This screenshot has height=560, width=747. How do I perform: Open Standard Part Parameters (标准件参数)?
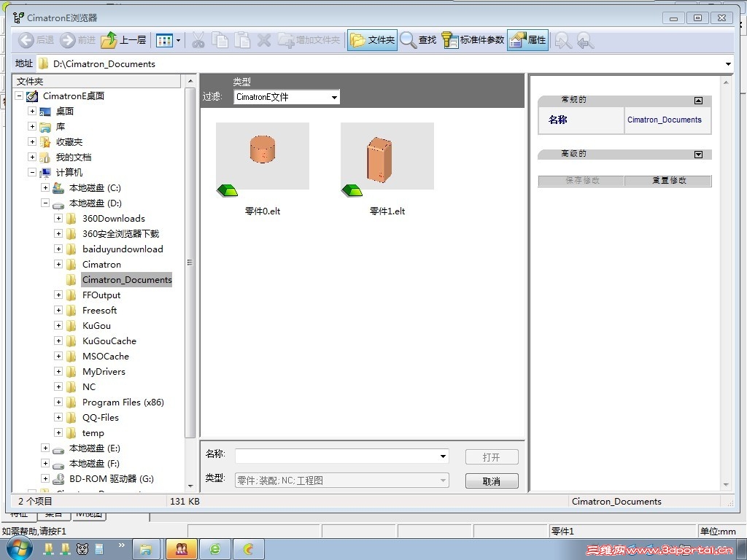point(473,41)
